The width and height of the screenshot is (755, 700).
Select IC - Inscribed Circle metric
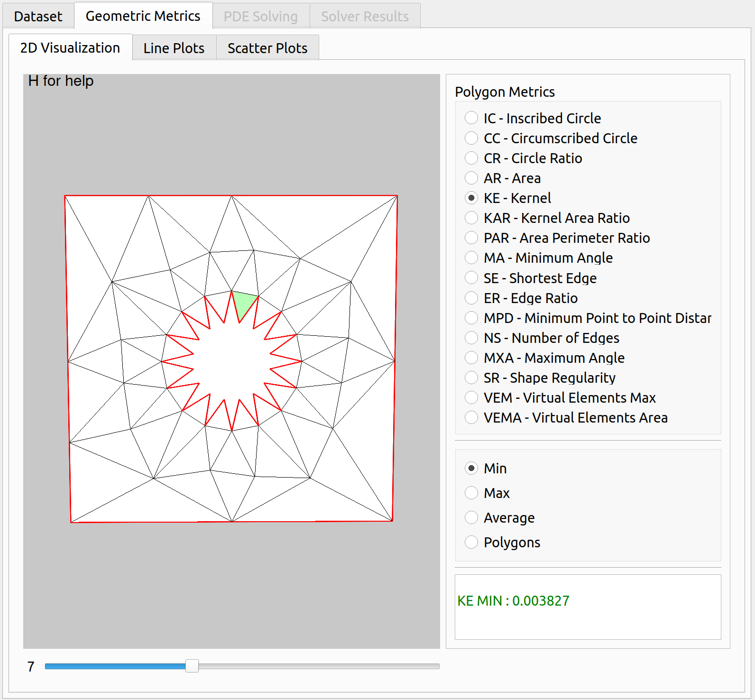pyautogui.click(x=471, y=118)
